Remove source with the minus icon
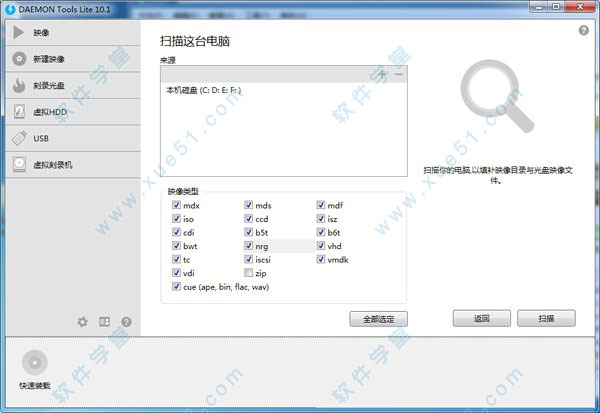The width and height of the screenshot is (600, 413). click(x=399, y=74)
